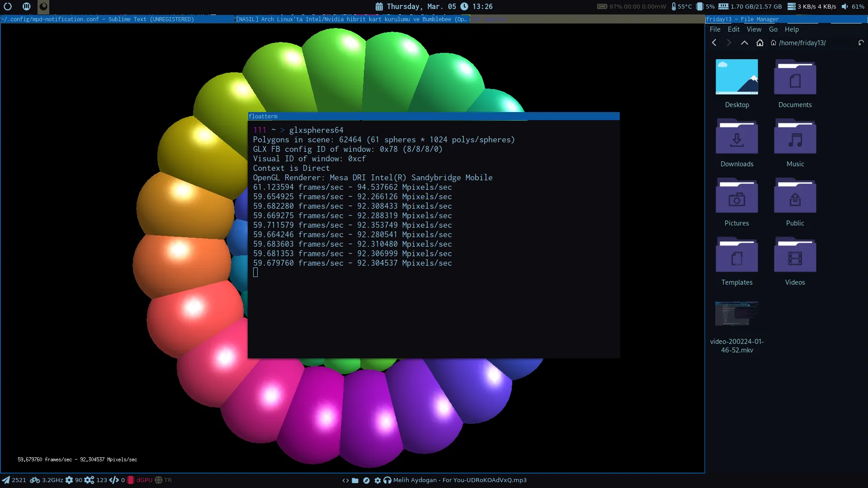
Task: Select video-200224-01-46-52.mkv thumbnail
Action: [737, 313]
